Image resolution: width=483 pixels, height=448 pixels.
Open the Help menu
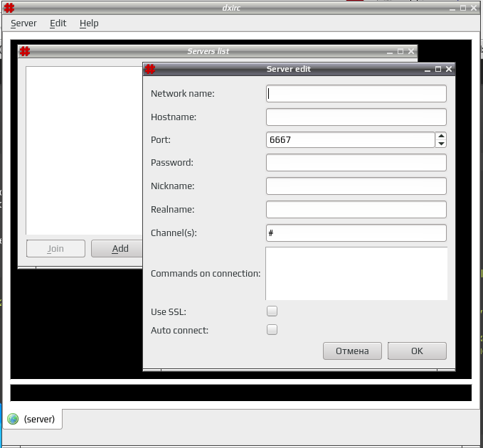pyautogui.click(x=89, y=23)
